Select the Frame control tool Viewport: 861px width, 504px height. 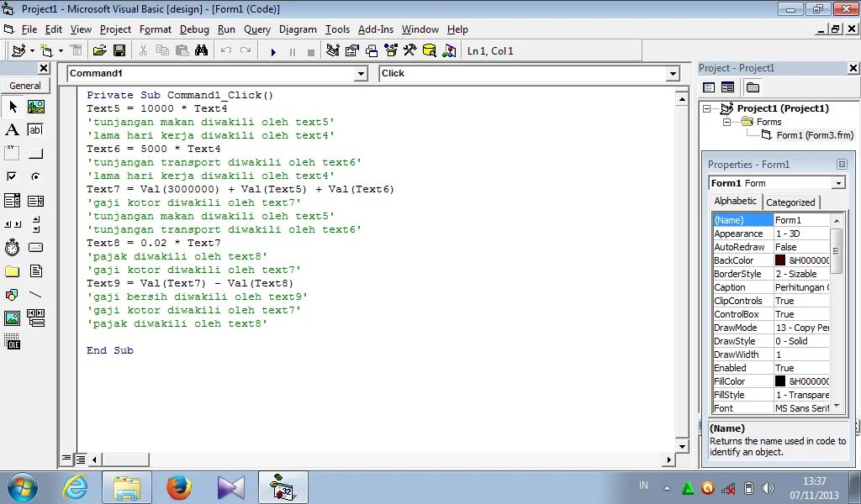point(12,153)
